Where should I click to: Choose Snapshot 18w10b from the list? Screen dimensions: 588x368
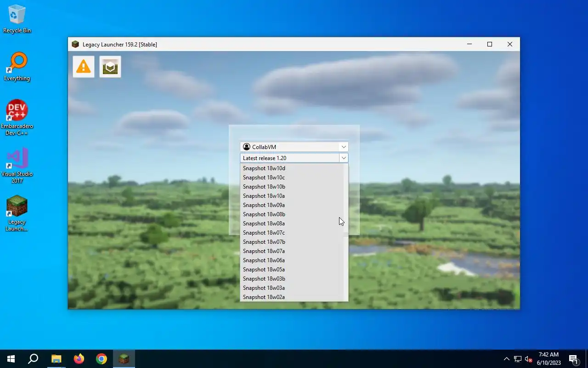point(292,187)
